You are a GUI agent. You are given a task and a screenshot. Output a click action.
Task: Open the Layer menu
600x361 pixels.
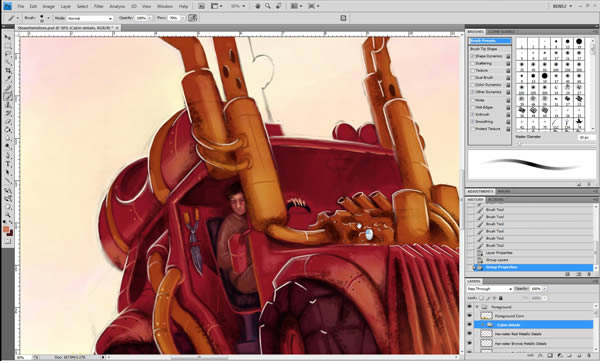65,7
